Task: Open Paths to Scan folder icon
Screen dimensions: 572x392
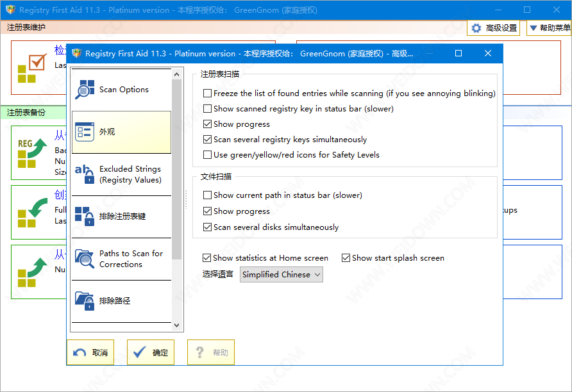Action: click(85, 259)
